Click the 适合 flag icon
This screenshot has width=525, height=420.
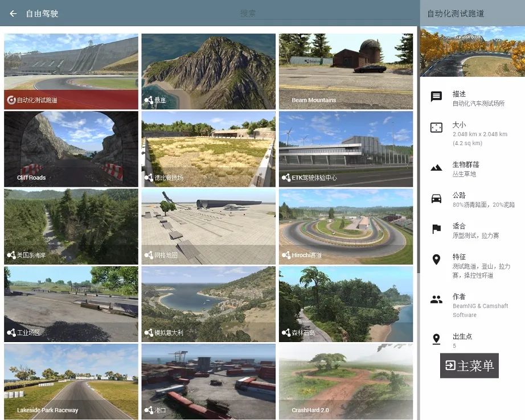(x=436, y=229)
